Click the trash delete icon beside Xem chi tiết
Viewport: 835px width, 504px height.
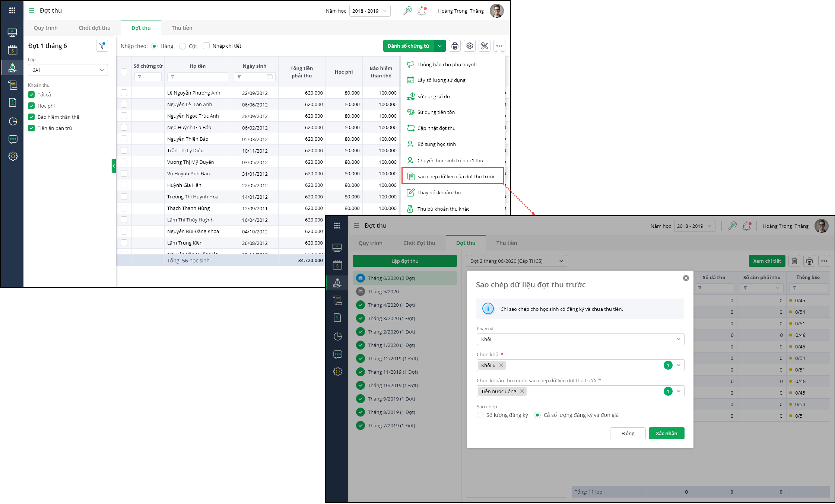794,261
